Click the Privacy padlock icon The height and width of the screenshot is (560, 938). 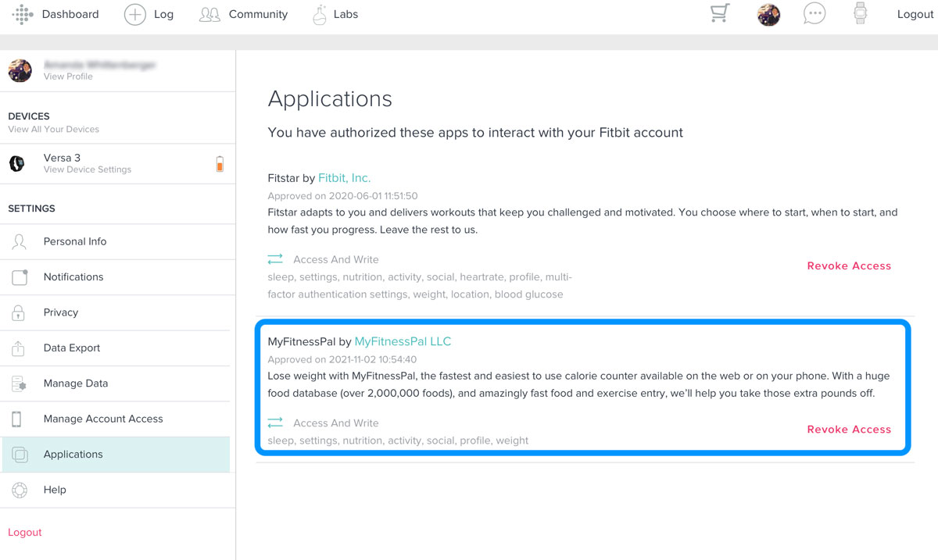19,312
